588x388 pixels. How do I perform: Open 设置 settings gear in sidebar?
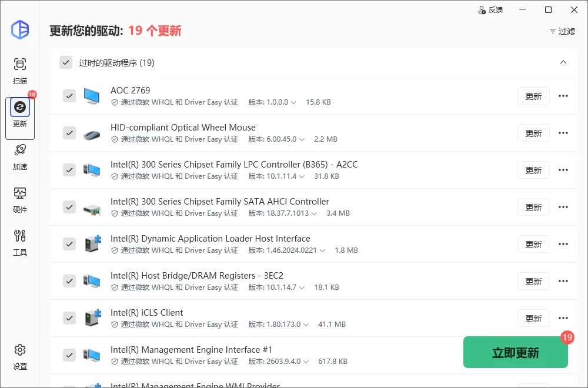(x=20, y=357)
